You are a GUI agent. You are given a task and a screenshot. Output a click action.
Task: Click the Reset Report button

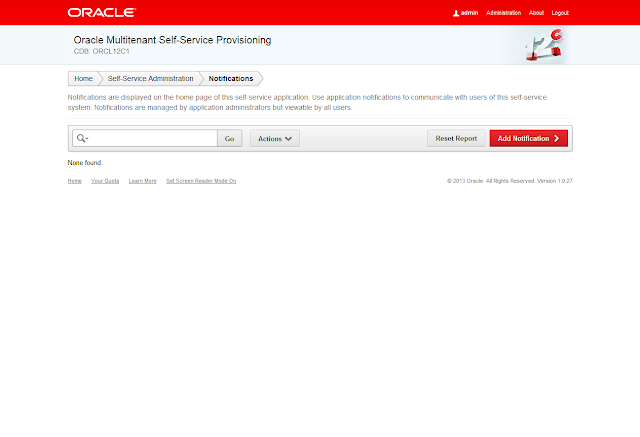(x=456, y=138)
